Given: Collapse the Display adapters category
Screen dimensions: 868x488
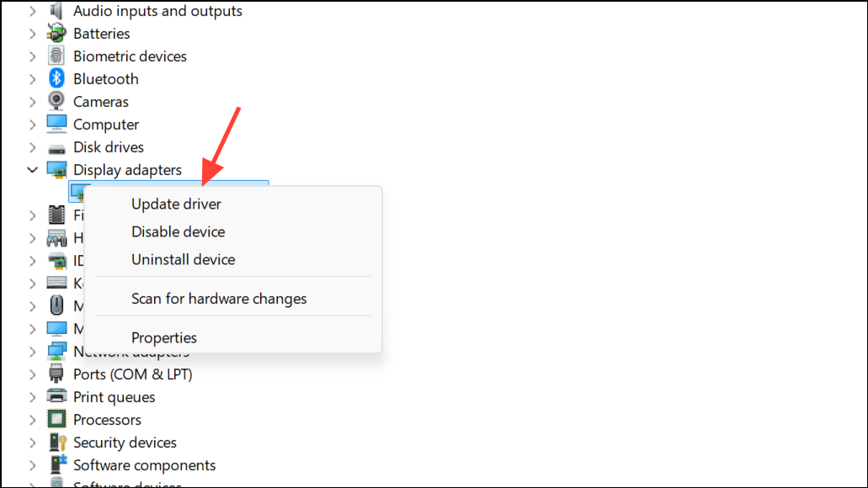Looking at the screenshot, I should click(x=33, y=170).
